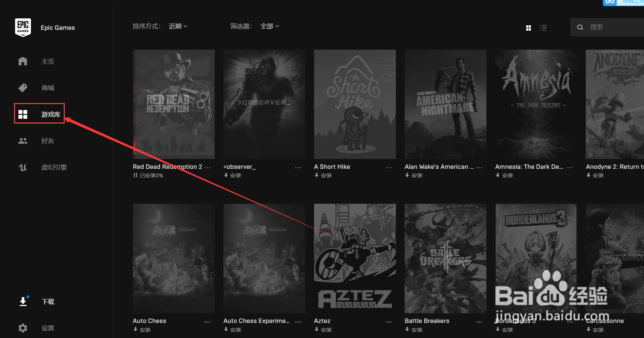
Task: Install Battle Breakers via 安装
Action: (x=414, y=330)
